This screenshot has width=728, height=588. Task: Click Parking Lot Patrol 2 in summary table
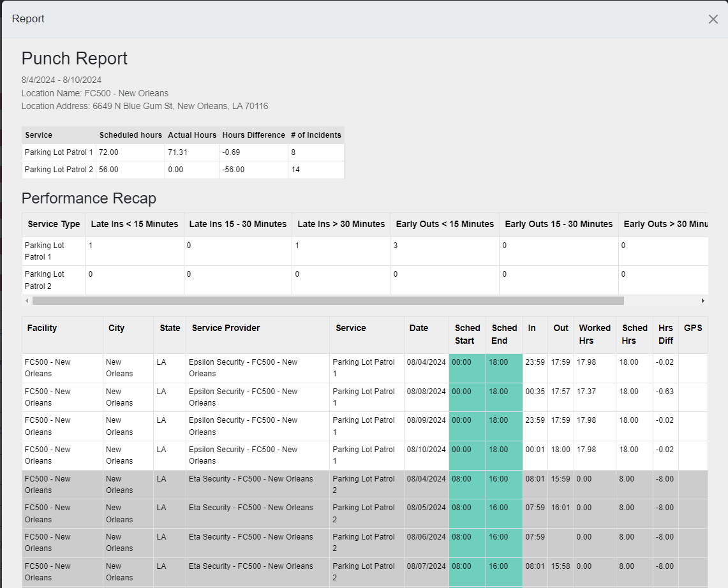click(59, 170)
